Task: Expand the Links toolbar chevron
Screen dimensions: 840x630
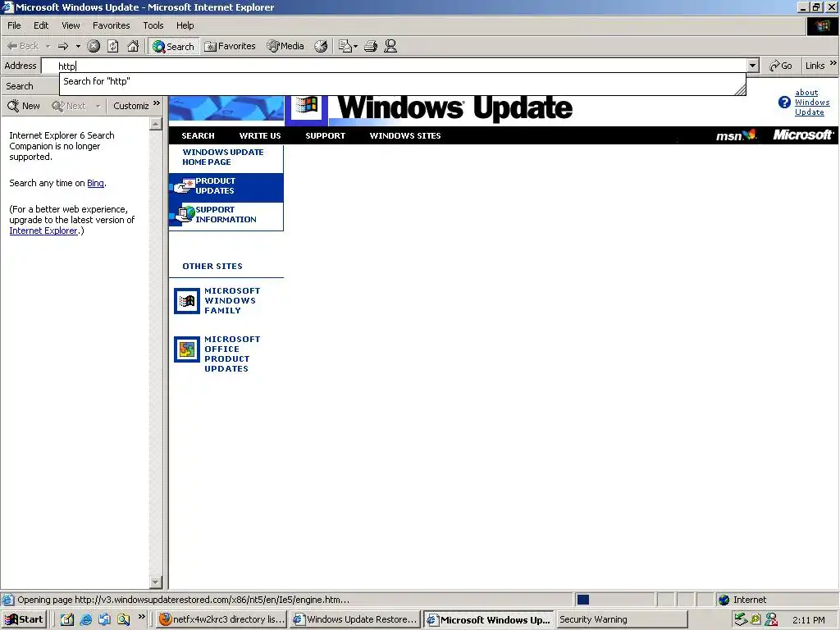Action: tap(833, 63)
